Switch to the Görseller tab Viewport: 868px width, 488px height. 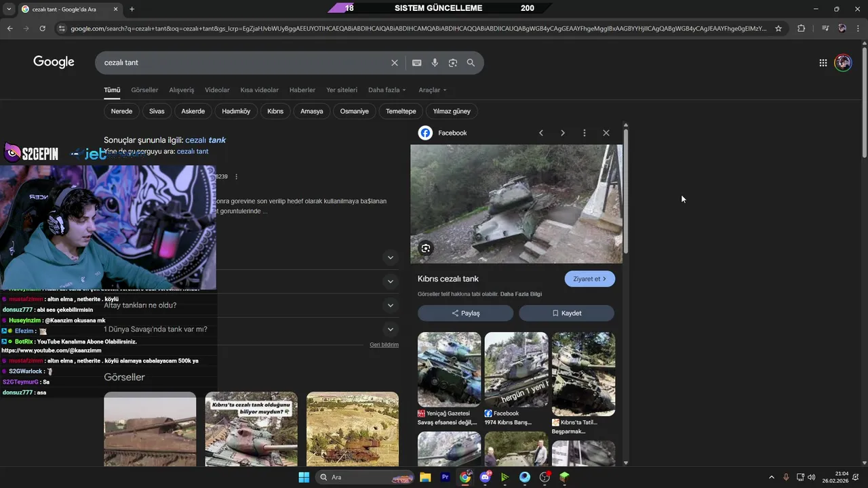pyautogui.click(x=144, y=89)
